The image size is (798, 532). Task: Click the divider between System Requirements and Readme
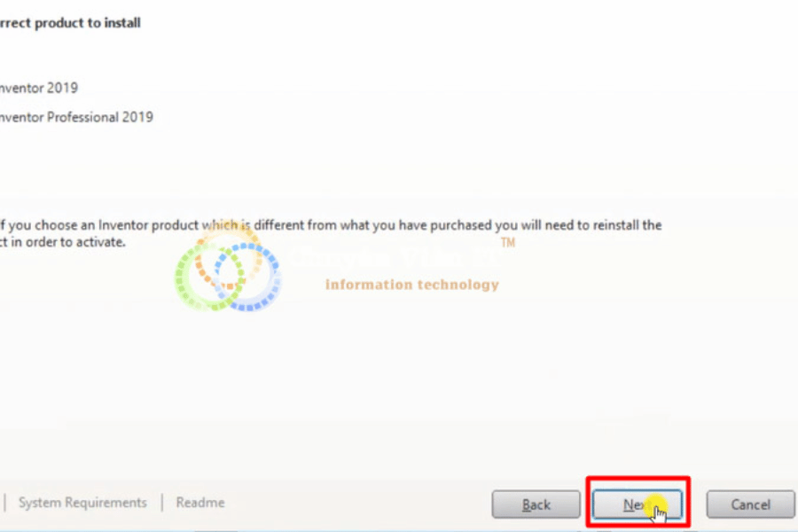pos(162,503)
